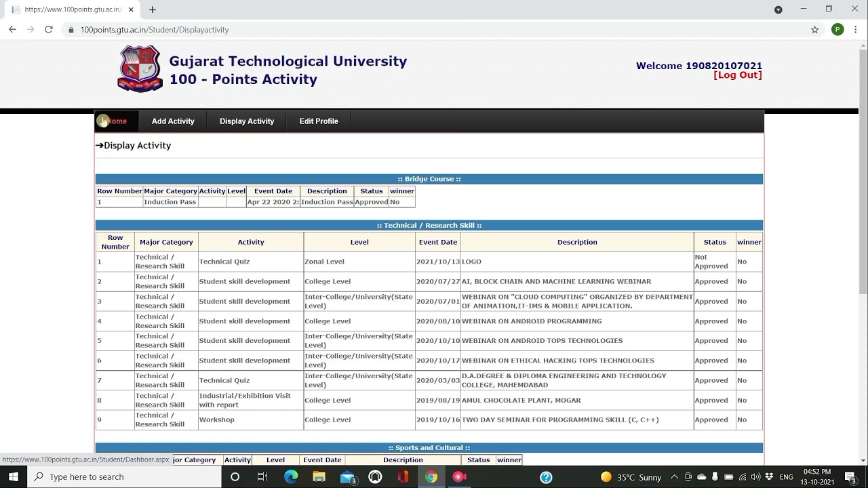This screenshot has width=868, height=488.
Task: Click the 'Description' column header in Technical table
Action: tap(577, 242)
